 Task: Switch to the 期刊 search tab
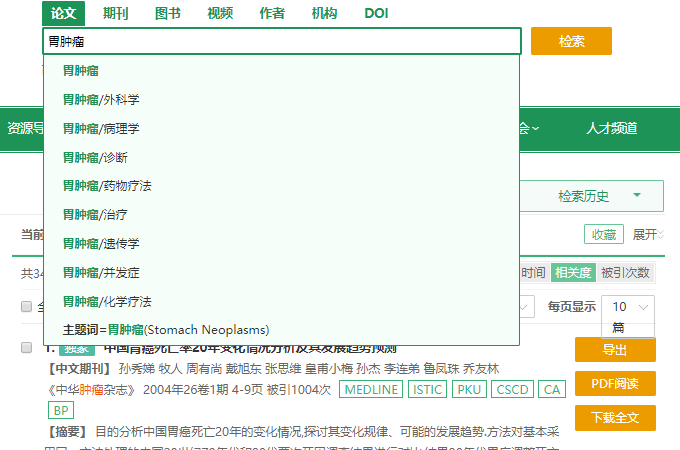point(115,13)
